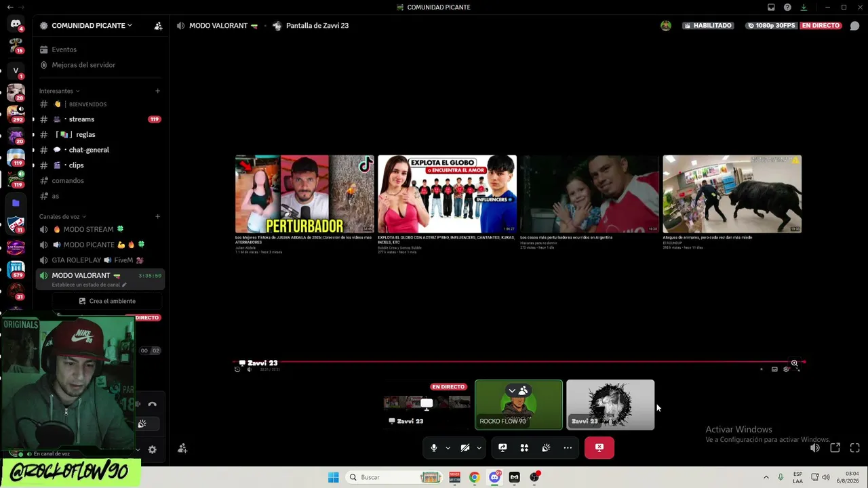
Task: Open the soundboard in call controls
Action: click(546, 447)
